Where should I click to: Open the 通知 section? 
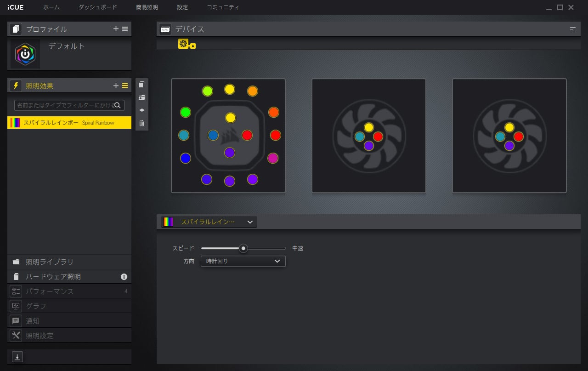point(69,321)
